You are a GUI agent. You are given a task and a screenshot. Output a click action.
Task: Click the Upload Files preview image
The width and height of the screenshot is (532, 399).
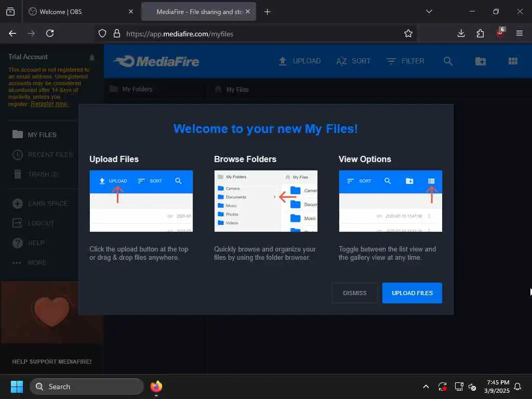pyautogui.click(x=141, y=201)
